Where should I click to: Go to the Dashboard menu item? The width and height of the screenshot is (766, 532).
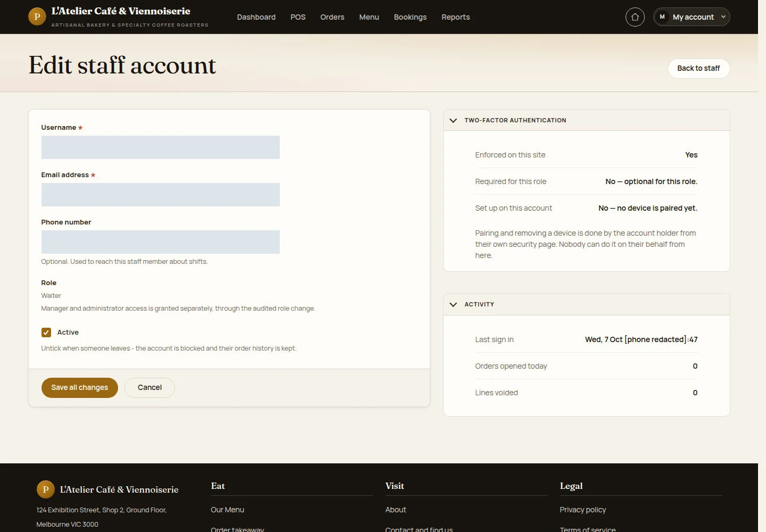(x=256, y=17)
